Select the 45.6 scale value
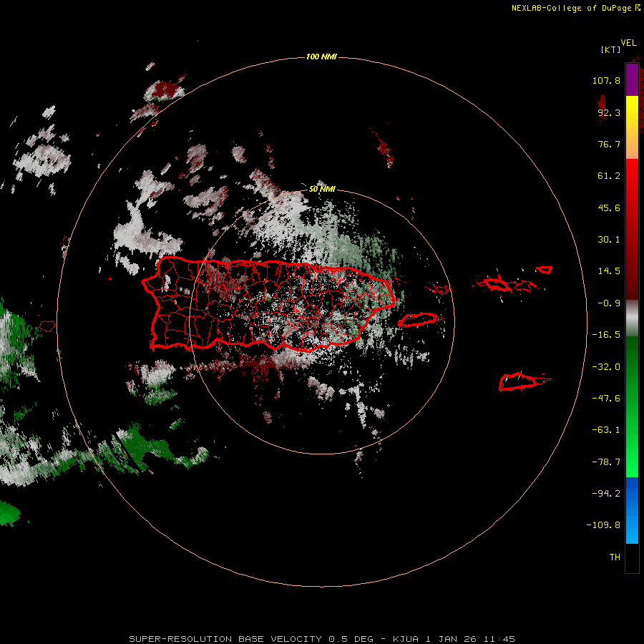 609,208
